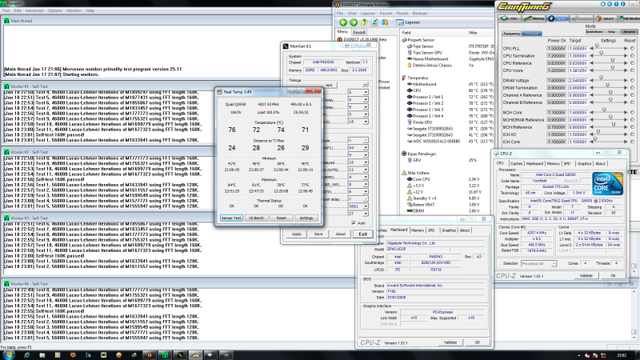Screen dimensions: 640x360
Task: Click the CPU PLL reset radio button
Action: coord(632,49)
